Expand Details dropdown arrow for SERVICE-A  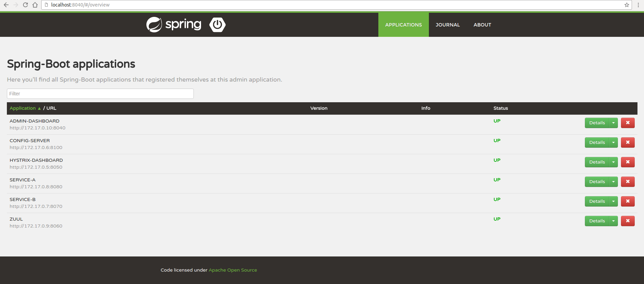(613, 182)
